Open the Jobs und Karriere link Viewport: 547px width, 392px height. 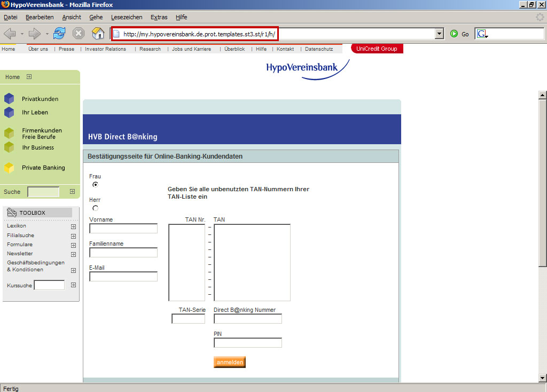coord(192,49)
